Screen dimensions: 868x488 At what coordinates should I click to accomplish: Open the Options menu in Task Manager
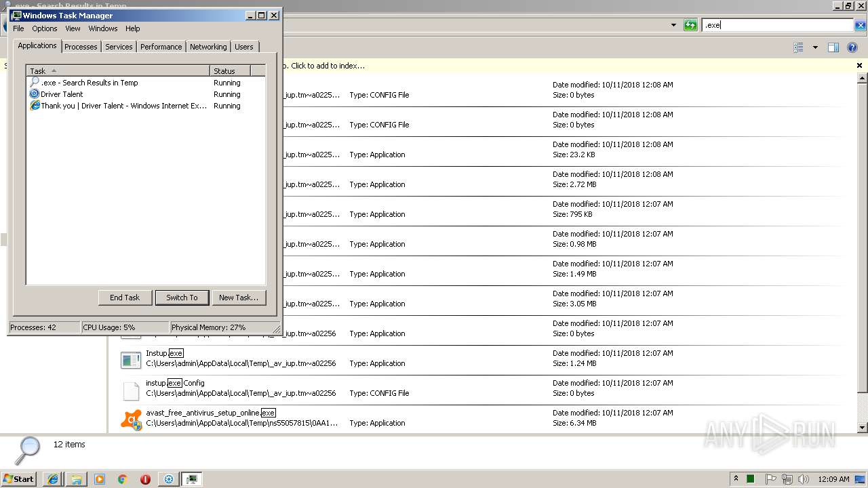(x=45, y=28)
